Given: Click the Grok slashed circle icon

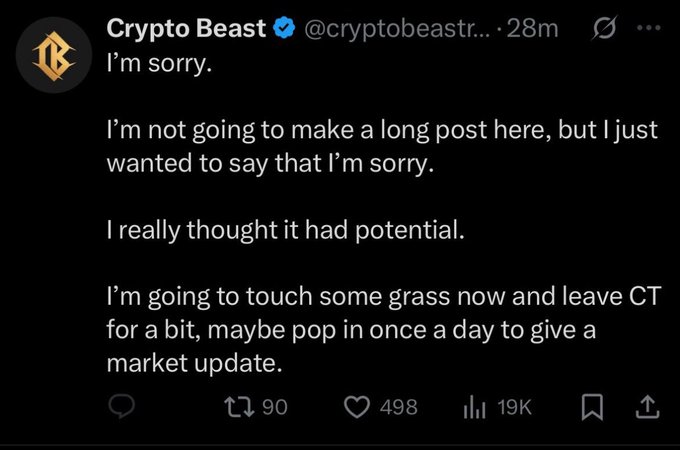Looking at the screenshot, I should 604,29.
